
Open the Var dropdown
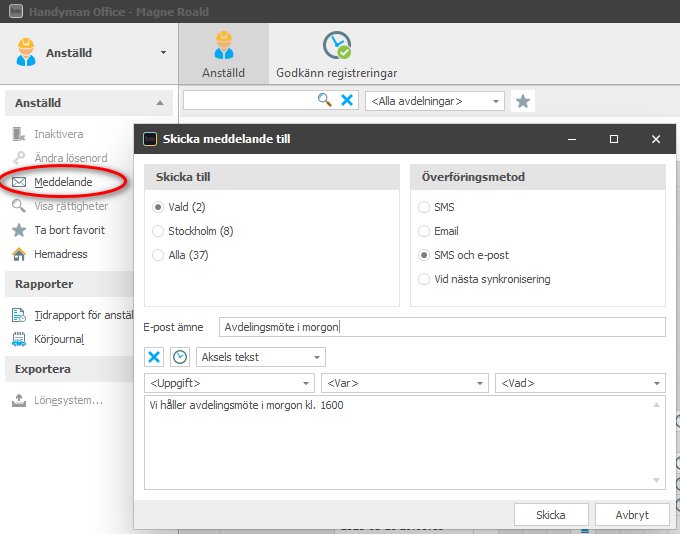405,383
